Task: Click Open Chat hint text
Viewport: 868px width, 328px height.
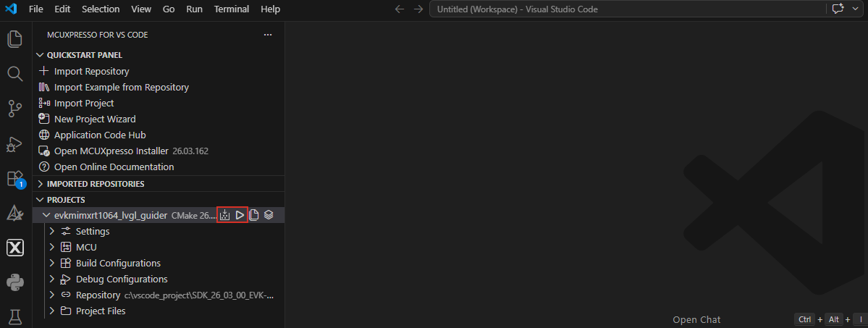Action: pos(696,320)
